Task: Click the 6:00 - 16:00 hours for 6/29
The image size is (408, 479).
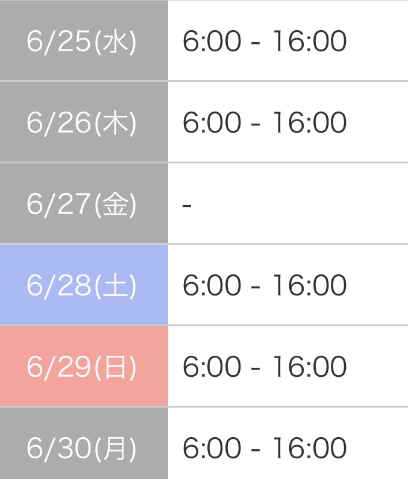Action: 265,366
